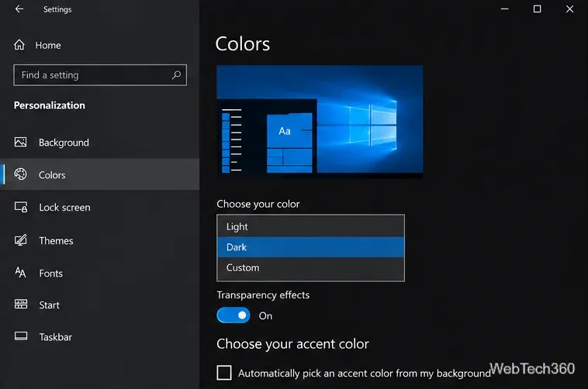The height and width of the screenshot is (389, 588).
Task: Open Background settings page
Action: click(x=64, y=143)
